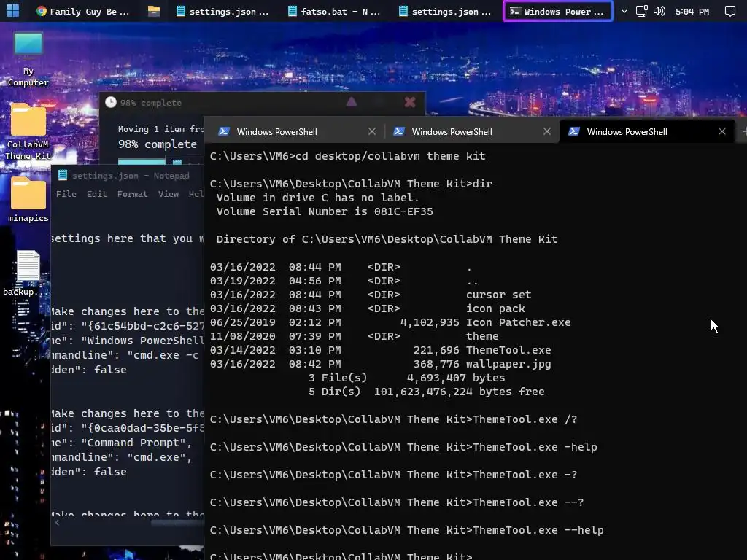
Task: Click "icon pack" directory entry
Action: coord(495,308)
